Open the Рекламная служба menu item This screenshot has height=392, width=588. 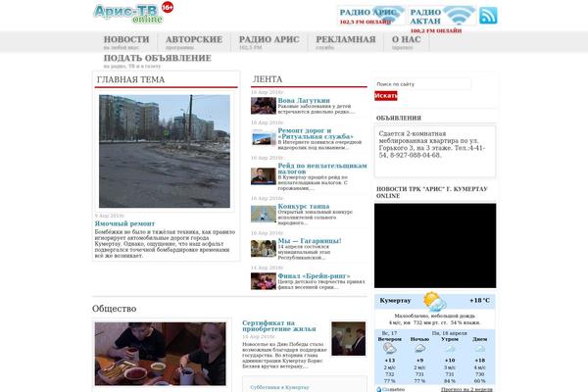(x=345, y=42)
